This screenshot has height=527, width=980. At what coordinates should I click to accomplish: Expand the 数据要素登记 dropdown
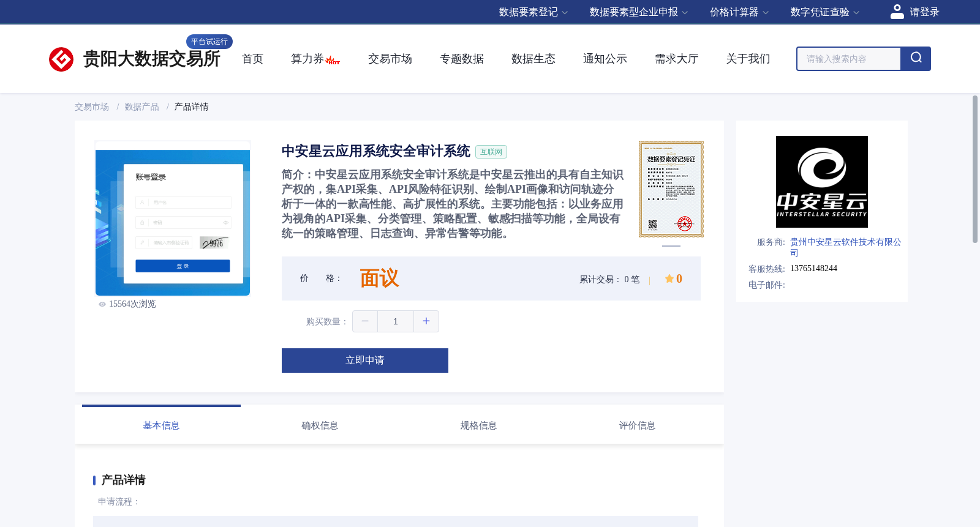pyautogui.click(x=533, y=12)
